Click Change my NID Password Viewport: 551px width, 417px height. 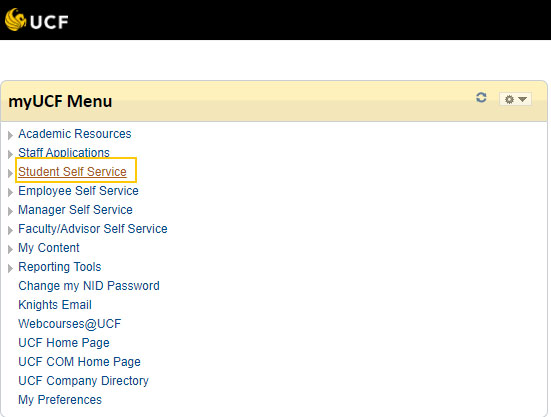(89, 286)
